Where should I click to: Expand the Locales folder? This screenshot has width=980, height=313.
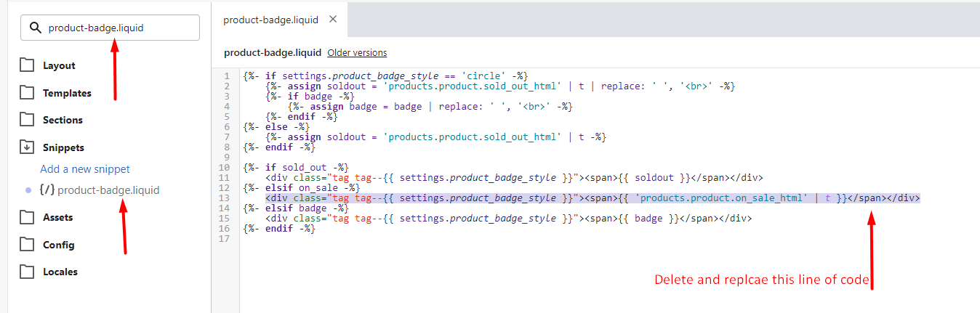pyautogui.click(x=60, y=272)
